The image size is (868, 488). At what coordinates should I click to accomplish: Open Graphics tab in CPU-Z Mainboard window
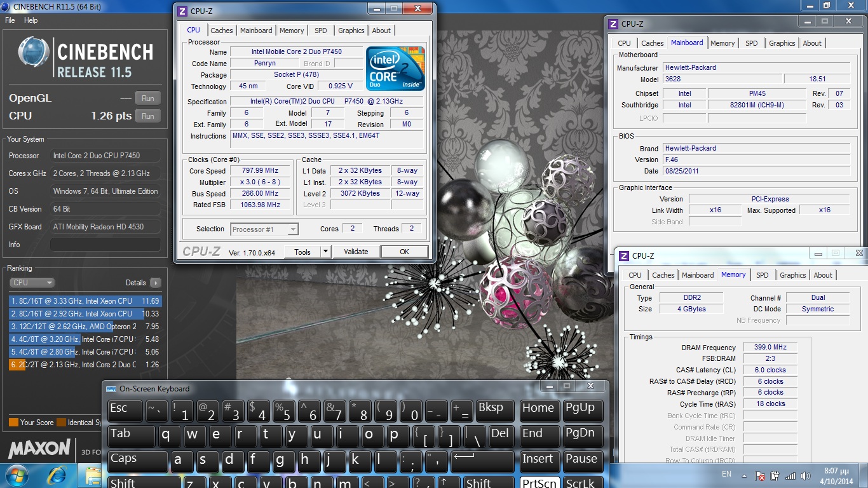point(782,43)
